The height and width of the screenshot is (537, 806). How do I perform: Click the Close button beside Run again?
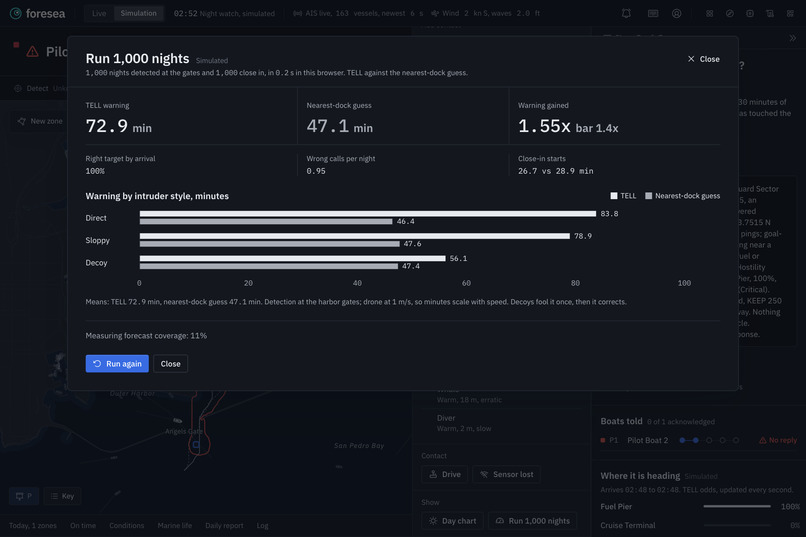[170, 363]
